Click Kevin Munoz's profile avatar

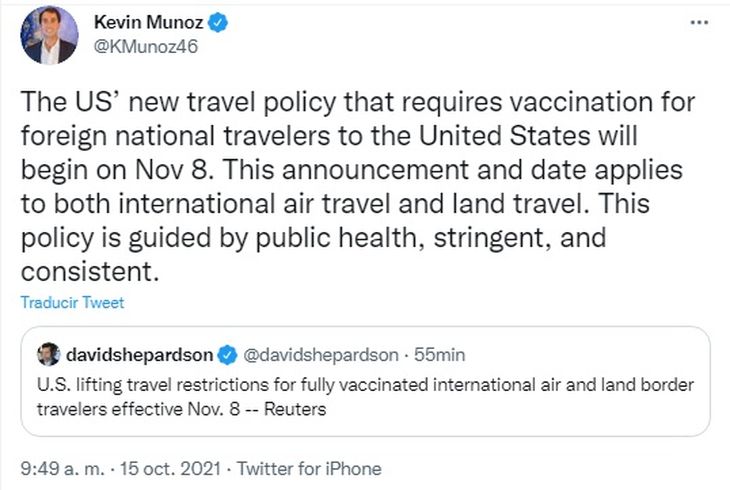pyautogui.click(x=48, y=35)
